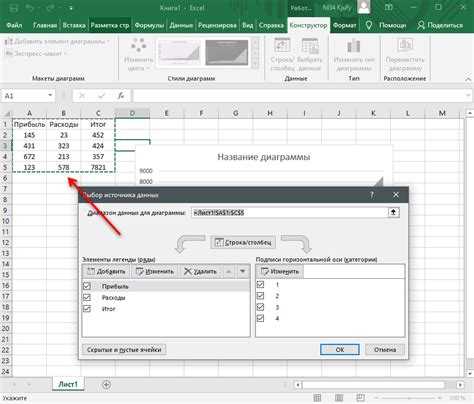Image resolution: width=474 pixels, height=404 pixels.
Task: Click Скрытые и пустые ячейки button
Action: 124,350
